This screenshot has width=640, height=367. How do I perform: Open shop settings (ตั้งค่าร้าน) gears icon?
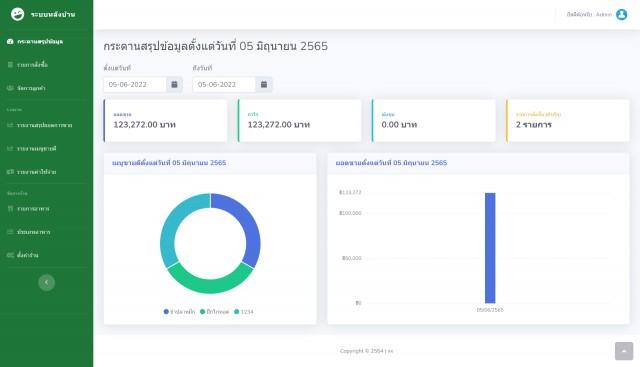tap(10, 255)
